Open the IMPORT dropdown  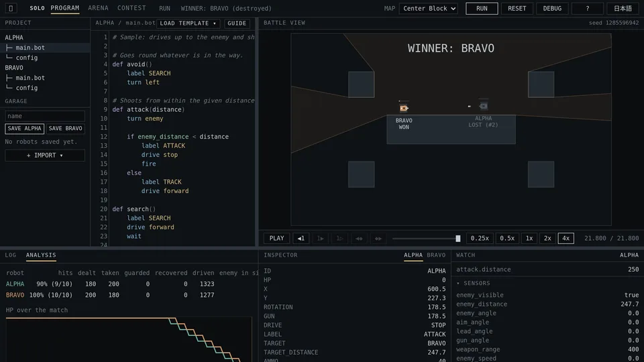(x=45, y=155)
